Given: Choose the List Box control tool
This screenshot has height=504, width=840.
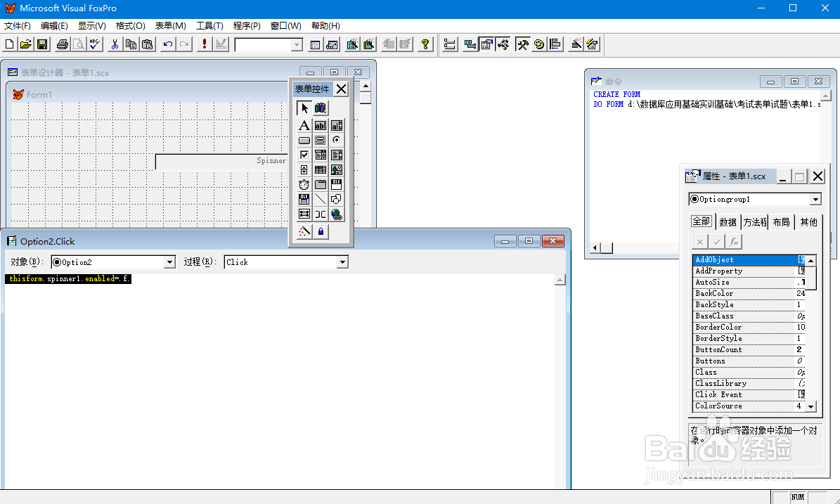Looking at the screenshot, I should pos(337,155).
